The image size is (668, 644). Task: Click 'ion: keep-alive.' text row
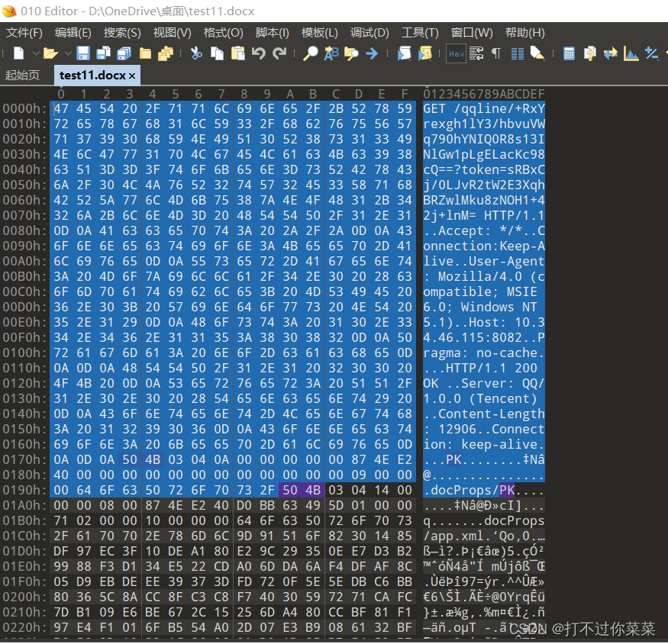[x=483, y=444]
